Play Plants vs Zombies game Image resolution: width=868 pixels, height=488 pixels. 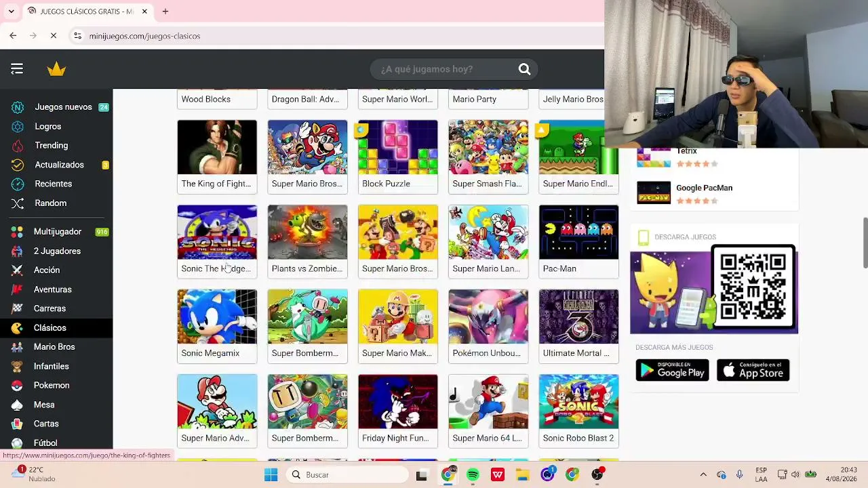307,241
